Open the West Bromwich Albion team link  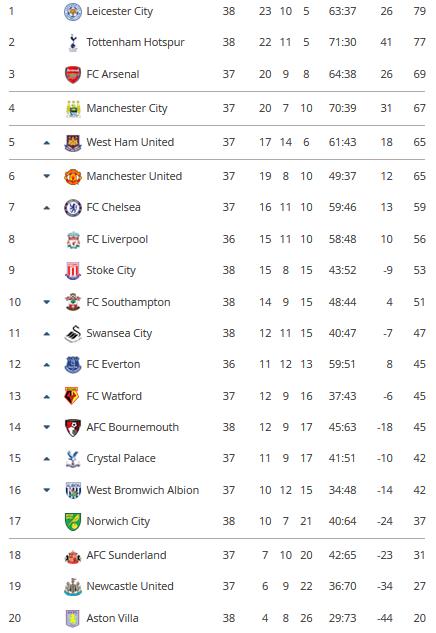tap(143, 490)
